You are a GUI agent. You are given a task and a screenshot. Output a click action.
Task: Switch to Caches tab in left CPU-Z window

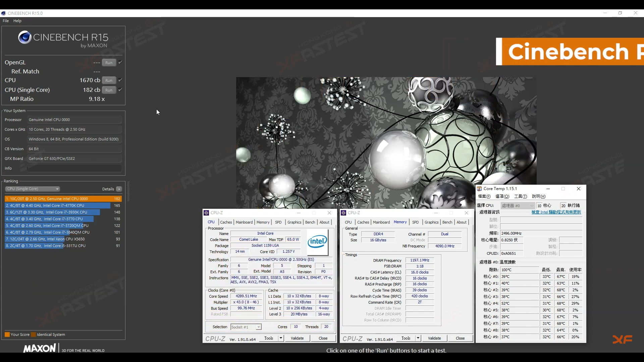tap(226, 222)
